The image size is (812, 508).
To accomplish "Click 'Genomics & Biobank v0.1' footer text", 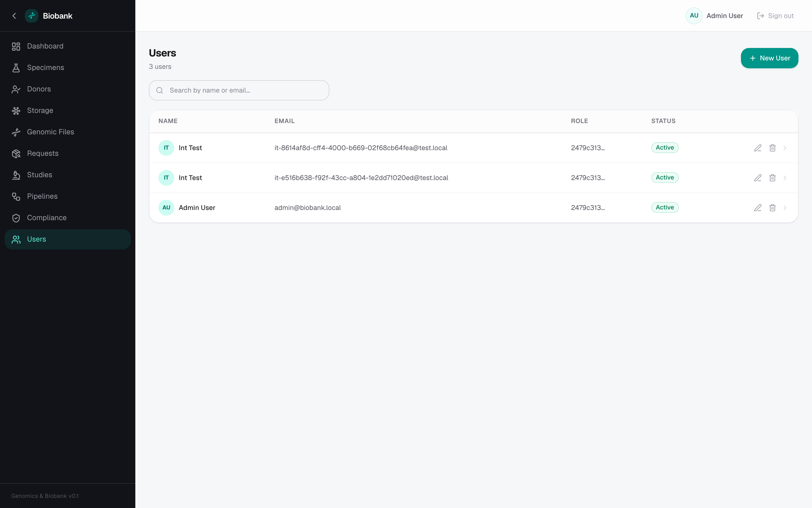I will coord(45,496).
